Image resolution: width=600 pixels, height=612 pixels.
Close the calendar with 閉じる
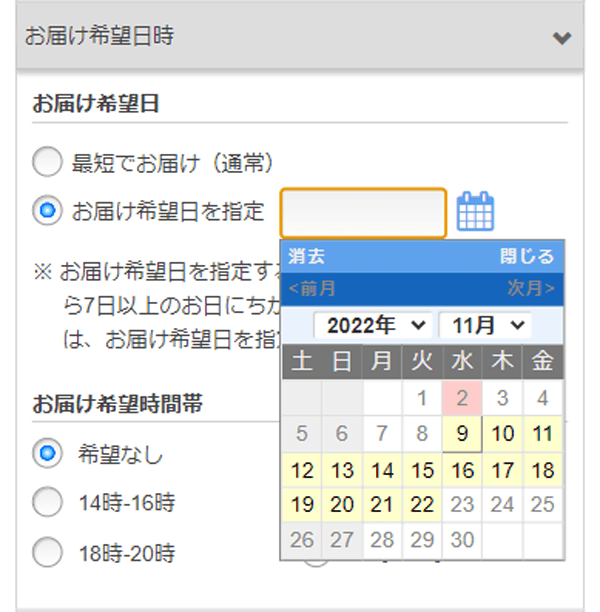click(x=527, y=256)
